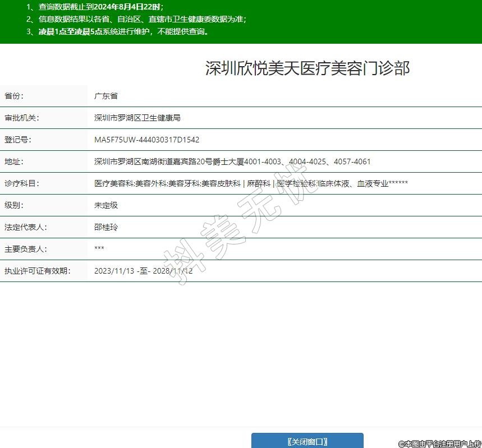Select the 审批机关 row label
Screen dimensions: 482x448
(22, 118)
